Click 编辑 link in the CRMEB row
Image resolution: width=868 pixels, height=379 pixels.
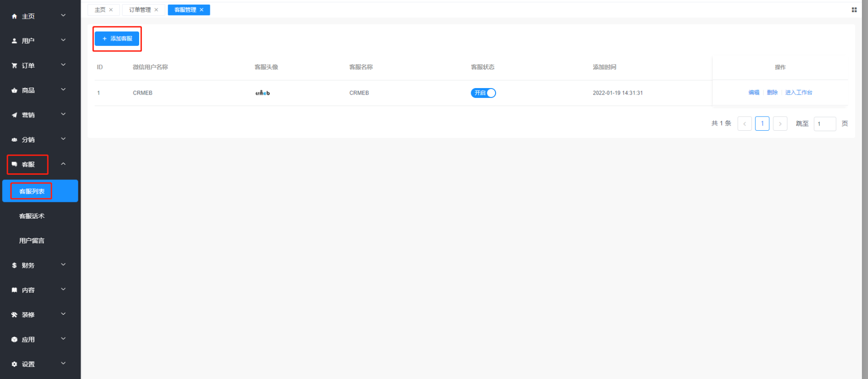(x=754, y=93)
